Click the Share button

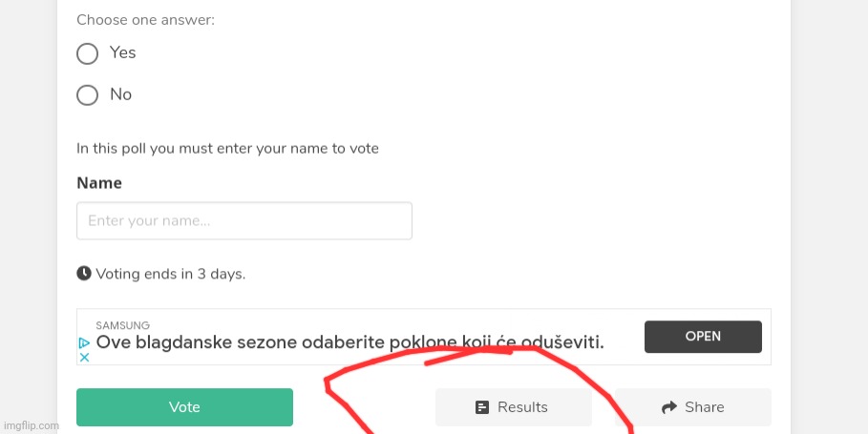pyautogui.click(x=692, y=407)
